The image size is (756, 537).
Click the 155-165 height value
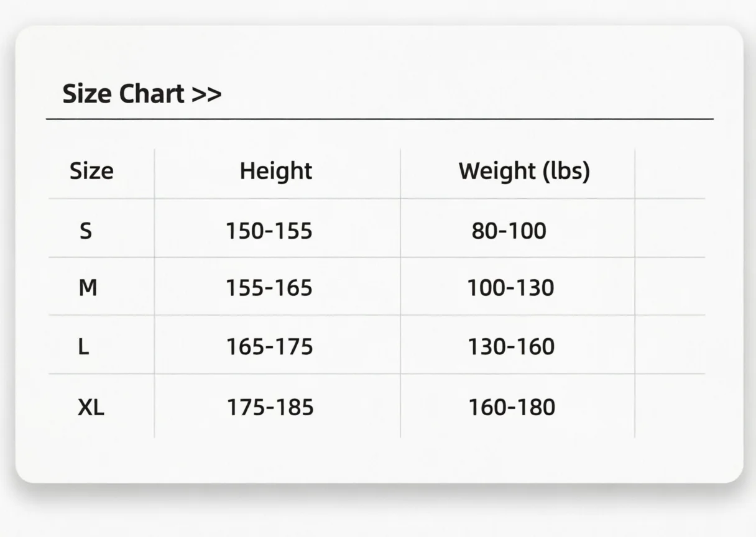point(269,288)
